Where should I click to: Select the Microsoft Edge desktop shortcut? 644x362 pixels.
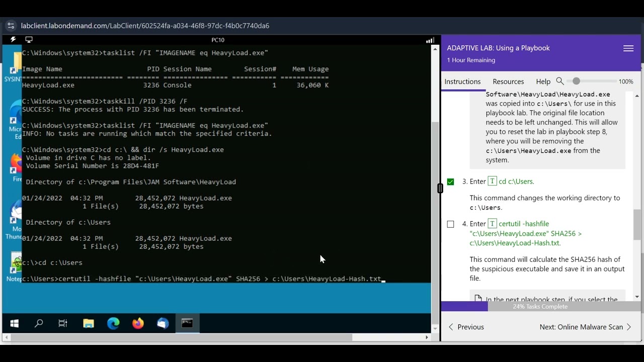(x=15, y=120)
